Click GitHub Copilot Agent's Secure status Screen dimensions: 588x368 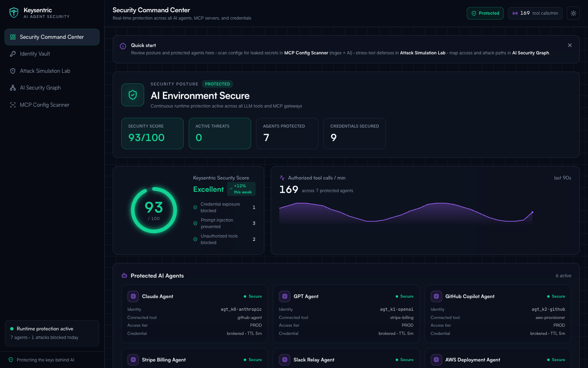[556, 296]
